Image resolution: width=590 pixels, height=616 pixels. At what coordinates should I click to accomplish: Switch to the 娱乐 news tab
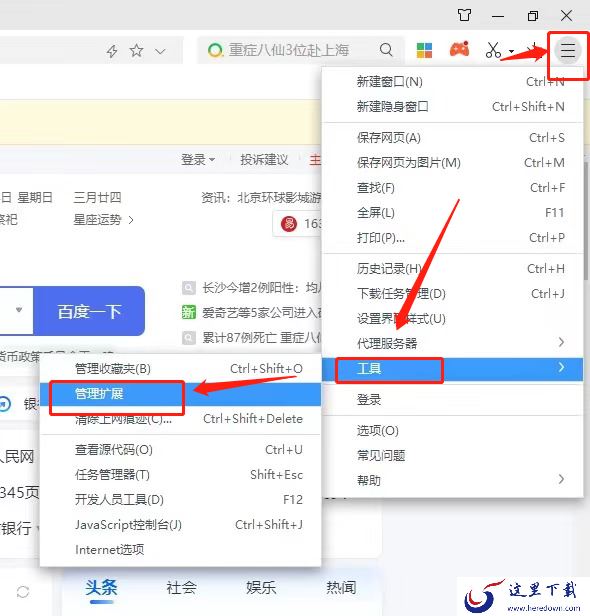click(x=261, y=588)
